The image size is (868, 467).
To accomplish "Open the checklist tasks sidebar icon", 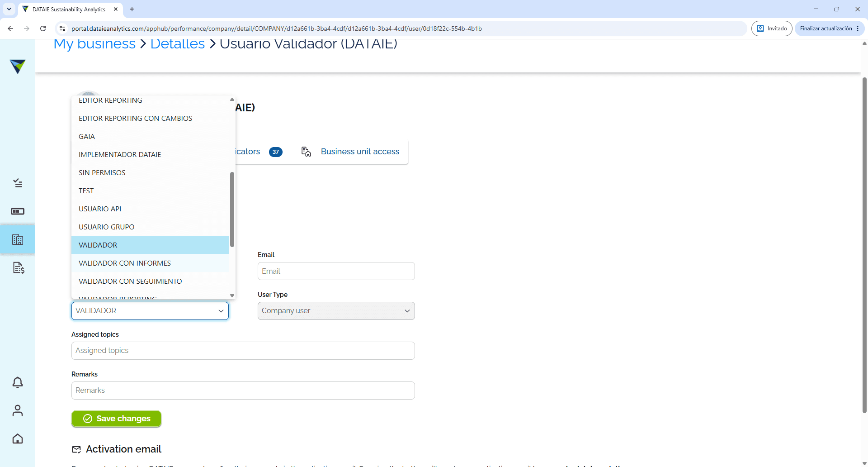I will 18,183.
